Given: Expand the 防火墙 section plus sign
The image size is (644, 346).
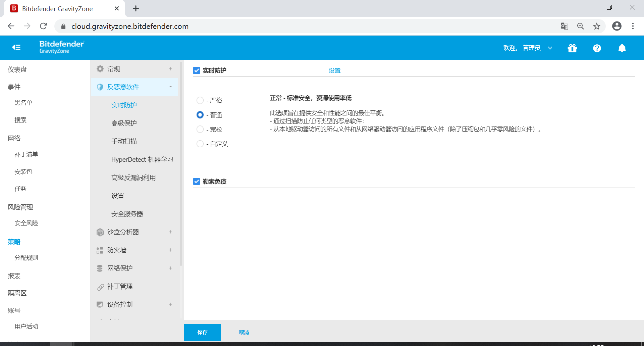Looking at the screenshot, I should point(170,250).
